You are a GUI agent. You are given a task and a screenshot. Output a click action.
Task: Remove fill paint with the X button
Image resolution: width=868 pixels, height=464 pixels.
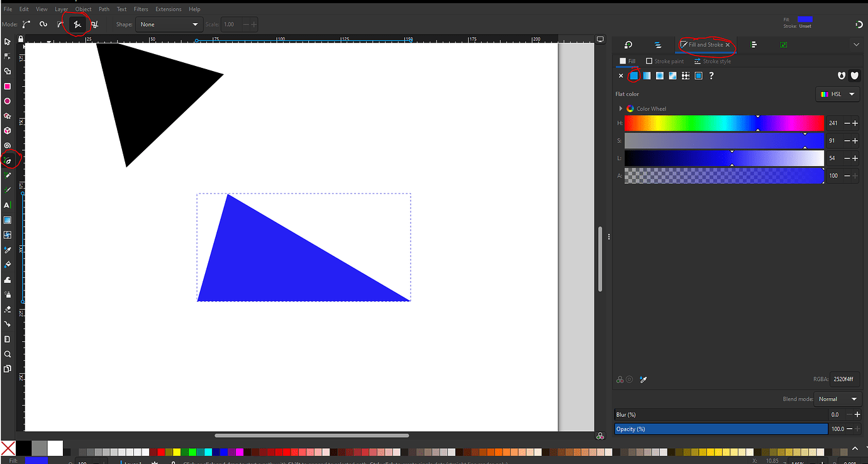[621, 75]
